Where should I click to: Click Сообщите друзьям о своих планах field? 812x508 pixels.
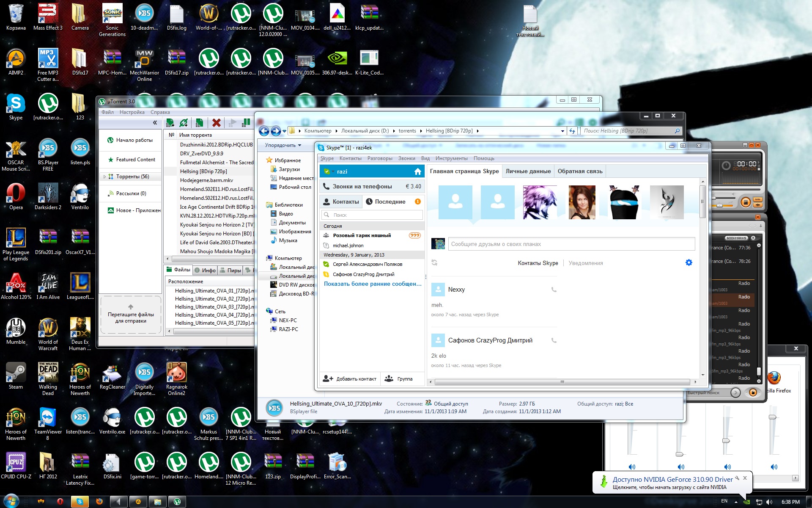tap(571, 244)
